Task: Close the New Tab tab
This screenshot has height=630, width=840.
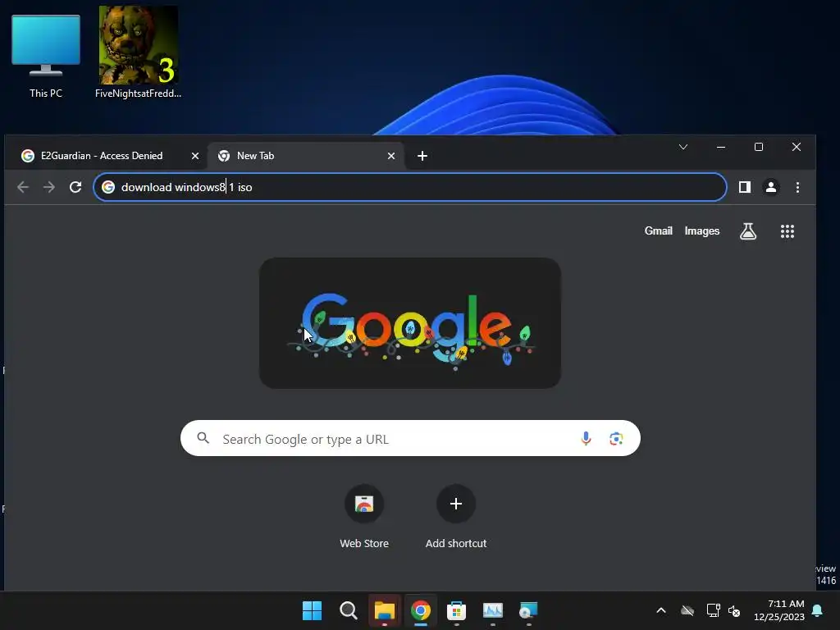Action: [391, 156]
